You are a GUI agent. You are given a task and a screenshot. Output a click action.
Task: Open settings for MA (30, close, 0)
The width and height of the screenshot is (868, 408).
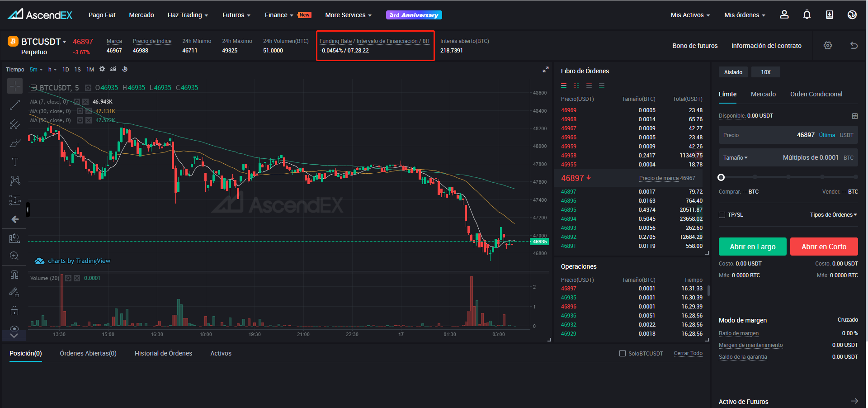80,111
